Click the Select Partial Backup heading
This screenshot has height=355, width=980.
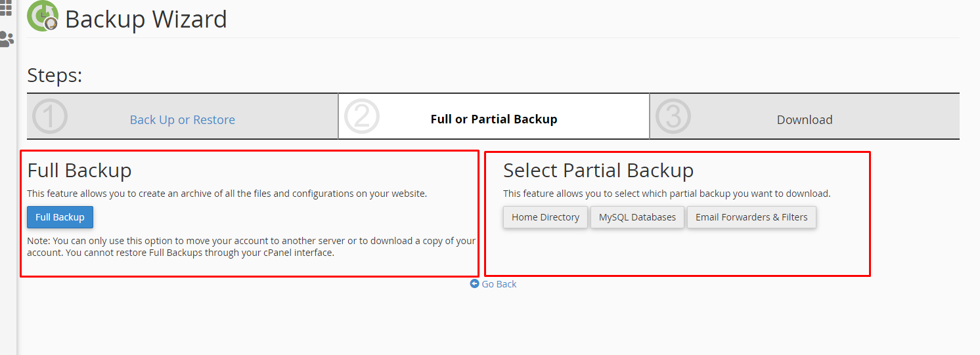pos(598,171)
